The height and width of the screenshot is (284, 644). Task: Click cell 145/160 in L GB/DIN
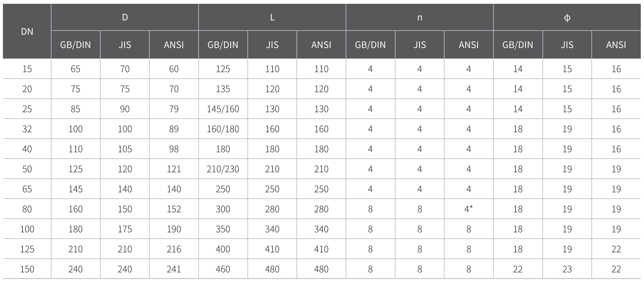(223, 109)
